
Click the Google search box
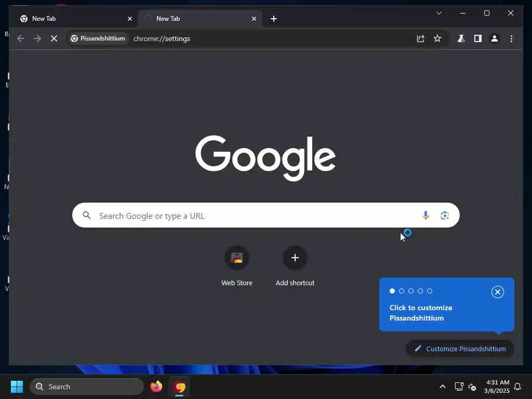(x=265, y=216)
